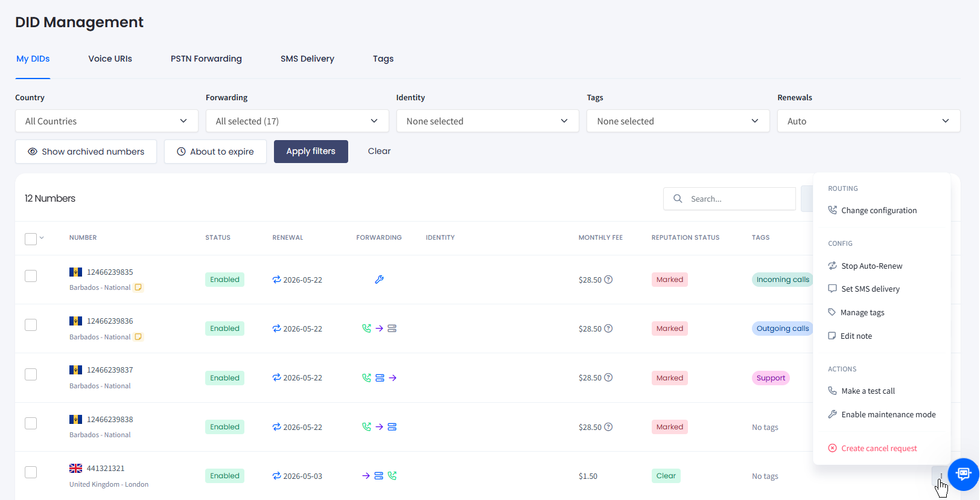Screen dimensions: 980x500
Task: Open the live chat widget
Action: tap(963, 474)
